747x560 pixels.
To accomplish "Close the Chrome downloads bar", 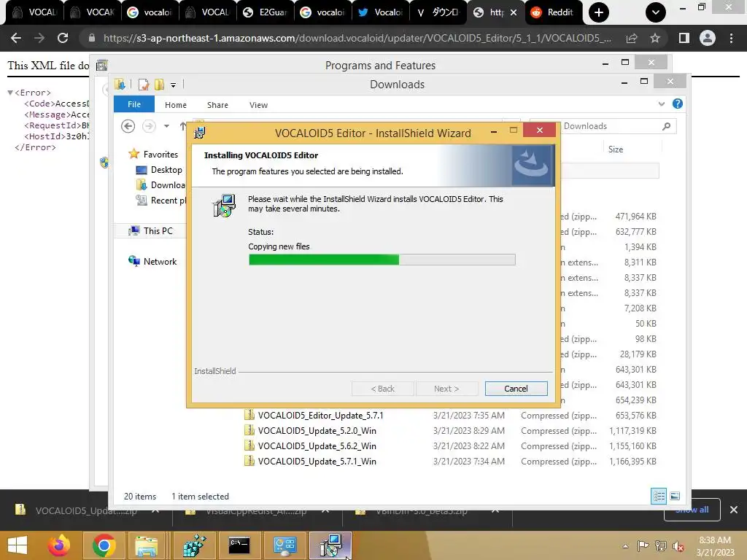I will coord(734,510).
